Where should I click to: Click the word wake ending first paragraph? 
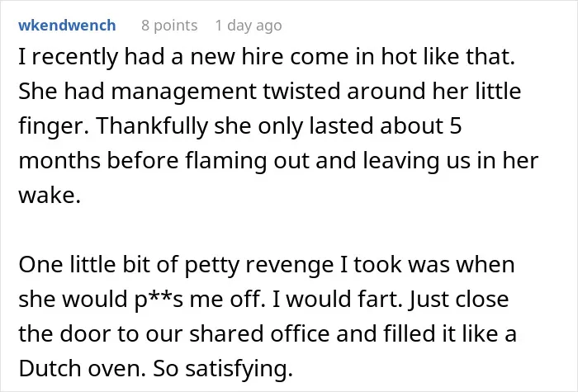(x=50, y=196)
